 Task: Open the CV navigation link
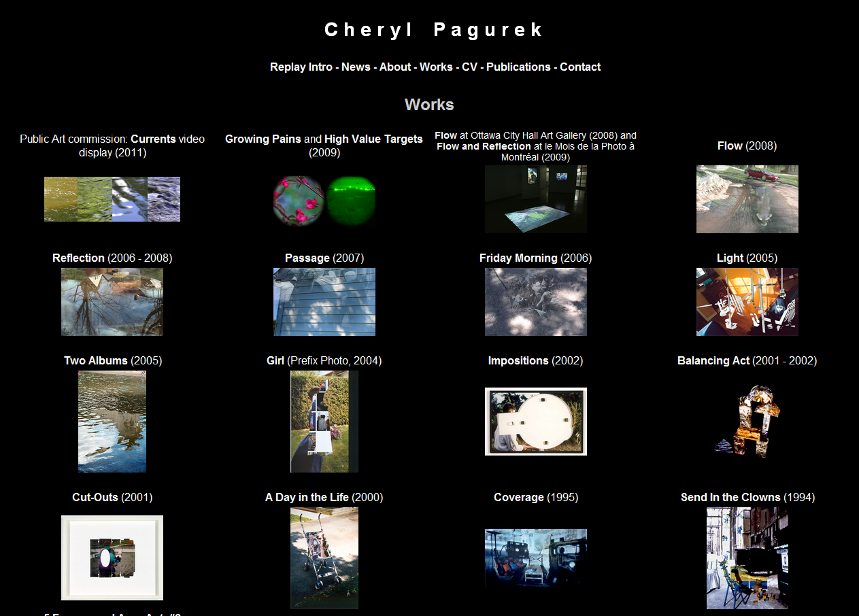[x=469, y=67]
